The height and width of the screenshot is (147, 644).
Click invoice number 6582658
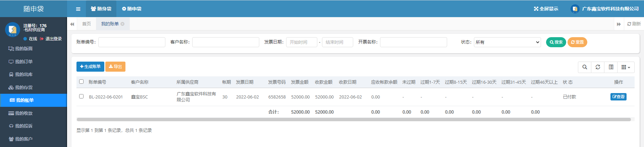click(277, 97)
